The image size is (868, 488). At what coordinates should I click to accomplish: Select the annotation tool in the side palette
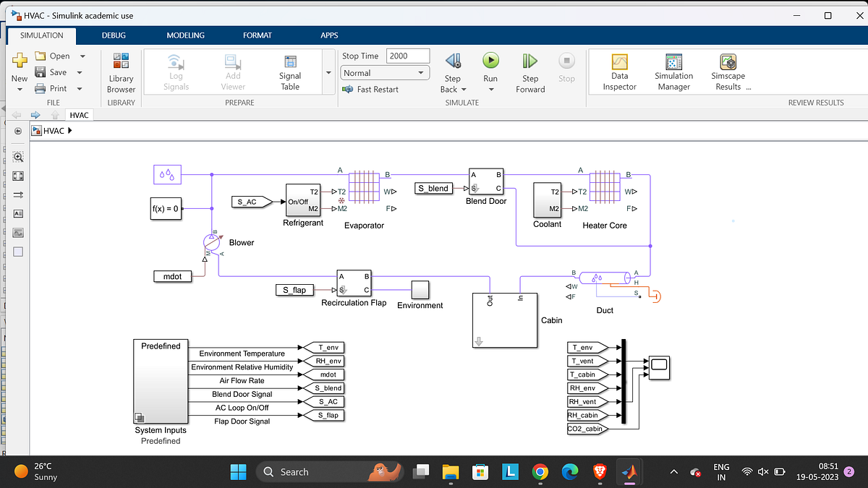pos(17,213)
